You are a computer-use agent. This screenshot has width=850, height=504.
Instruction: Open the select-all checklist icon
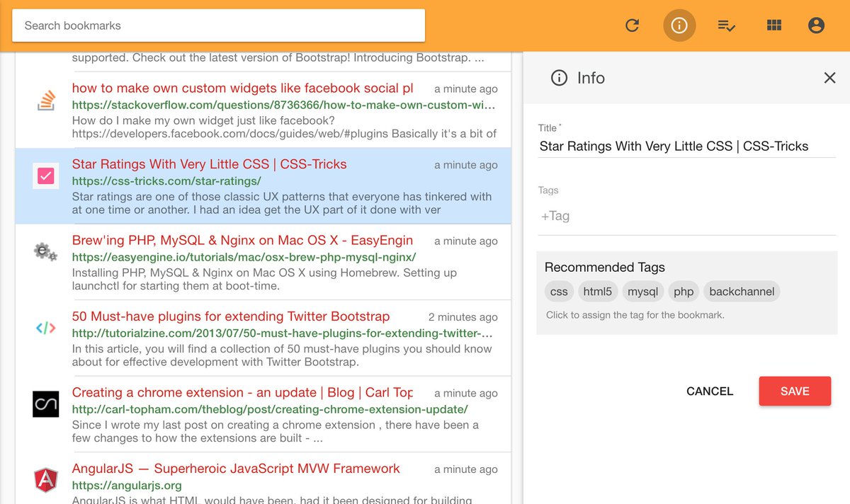pyautogui.click(x=726, y=25)
